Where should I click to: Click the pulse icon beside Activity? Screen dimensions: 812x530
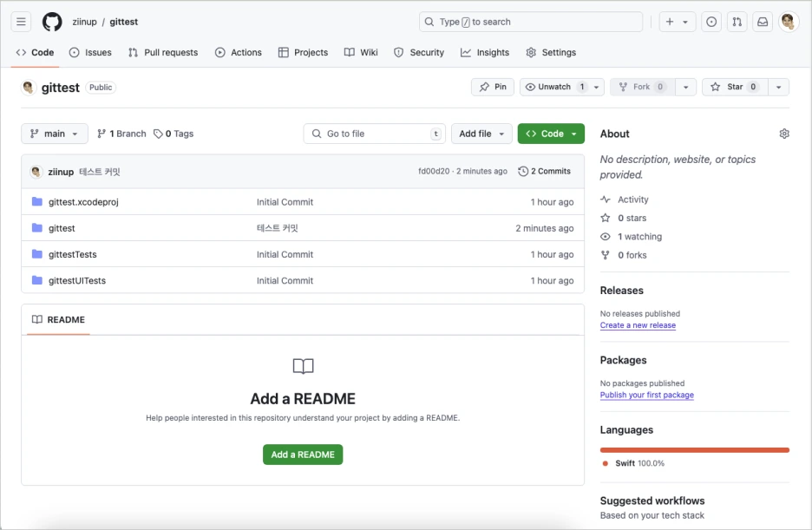point(605,200)
